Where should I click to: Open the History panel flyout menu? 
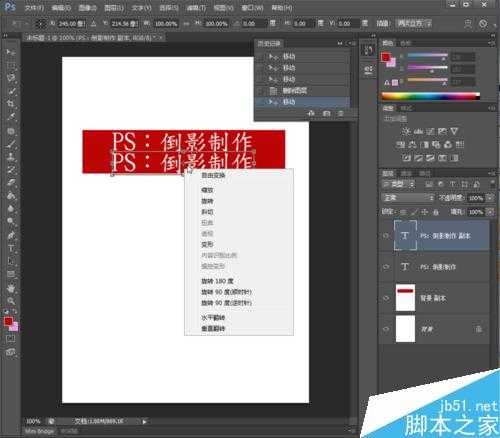coord(352,43)
